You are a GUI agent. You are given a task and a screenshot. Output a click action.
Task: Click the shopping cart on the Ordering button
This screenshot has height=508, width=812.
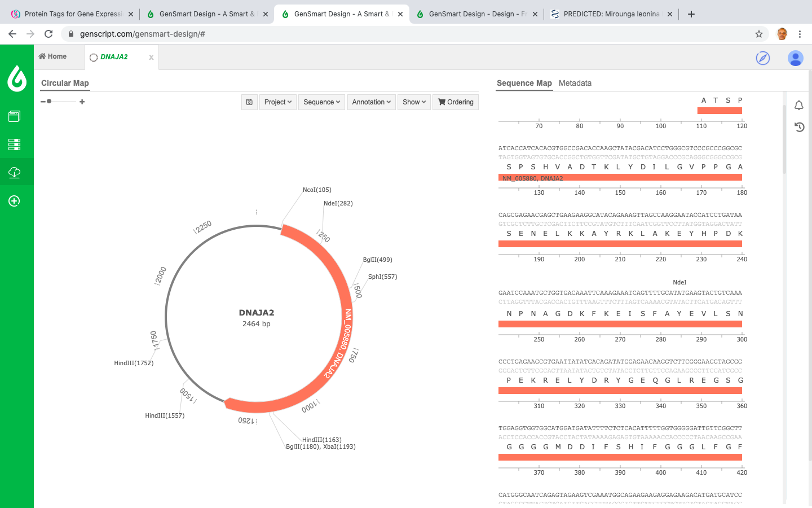click(443, 102)
